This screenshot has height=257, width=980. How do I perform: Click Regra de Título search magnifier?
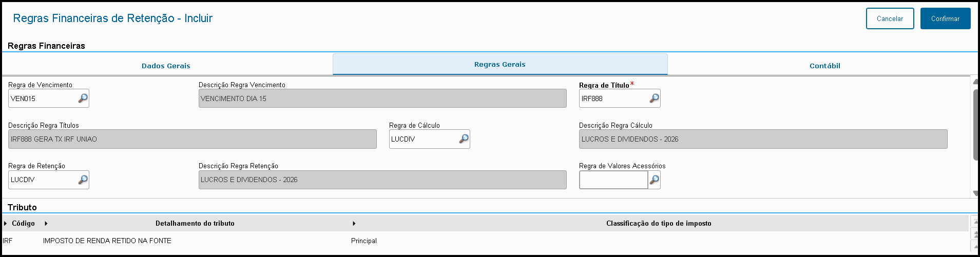(x=654, y=98)
